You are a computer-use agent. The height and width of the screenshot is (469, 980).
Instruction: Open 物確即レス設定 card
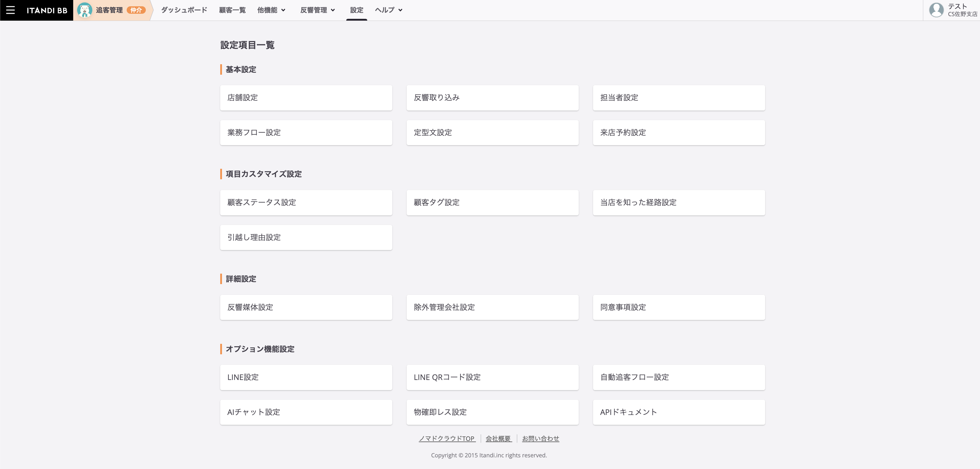tap(492, 412)
